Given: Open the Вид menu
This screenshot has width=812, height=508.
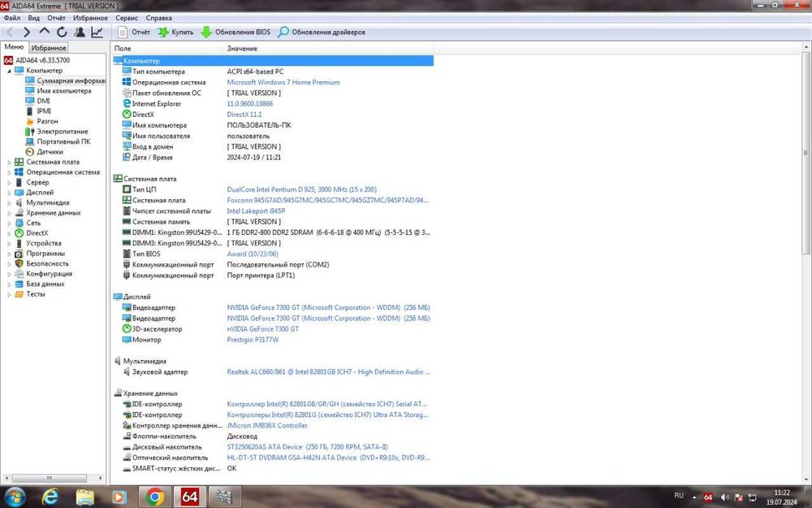Looking at the screenshot, I should click(33, 18).
